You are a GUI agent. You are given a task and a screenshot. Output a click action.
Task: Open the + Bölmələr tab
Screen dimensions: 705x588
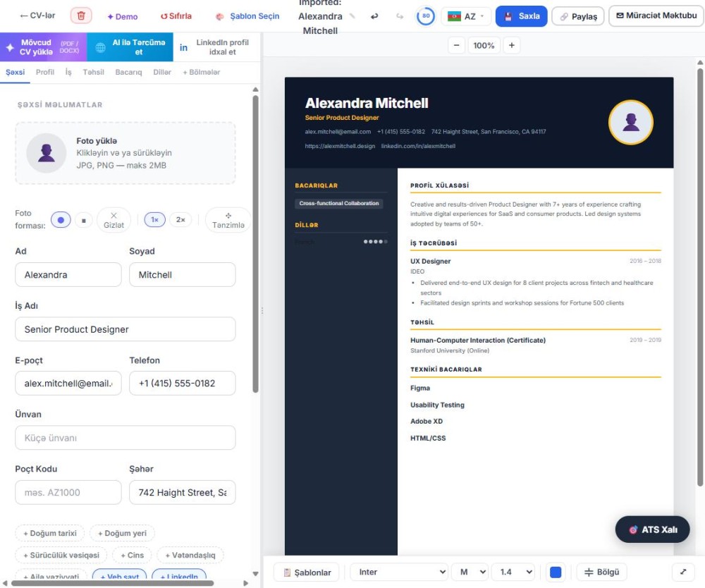point(202,72)
